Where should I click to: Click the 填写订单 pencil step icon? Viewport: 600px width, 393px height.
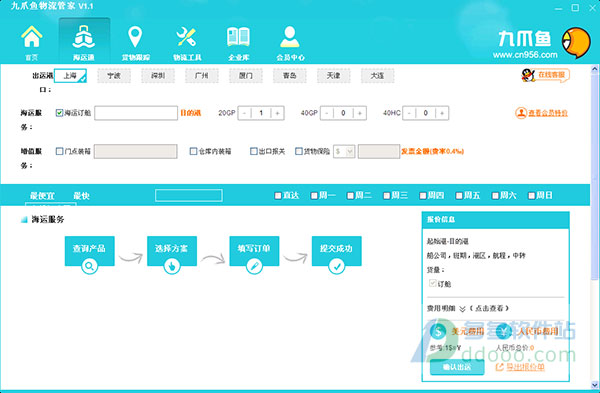pos(254,266)
